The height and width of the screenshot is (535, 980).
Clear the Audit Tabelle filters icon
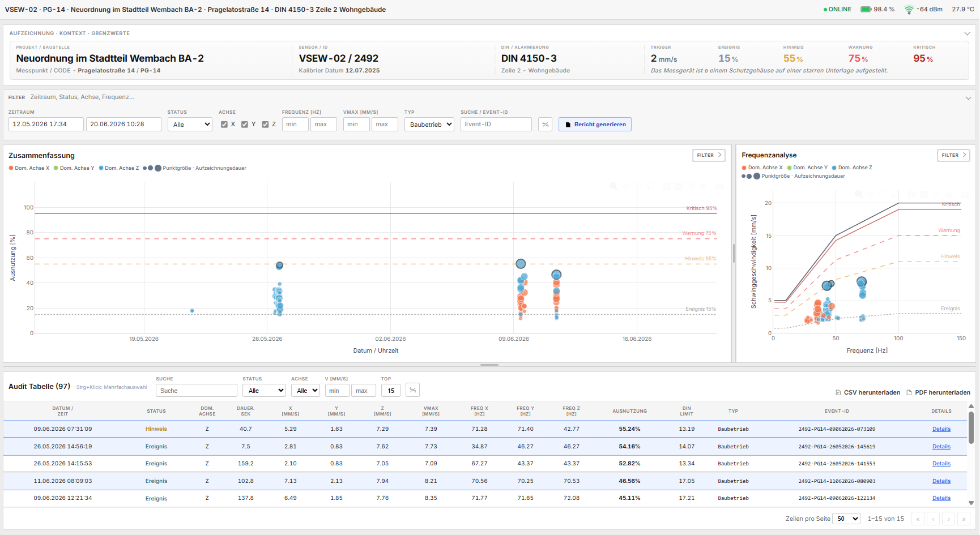[x=413, y=391]
